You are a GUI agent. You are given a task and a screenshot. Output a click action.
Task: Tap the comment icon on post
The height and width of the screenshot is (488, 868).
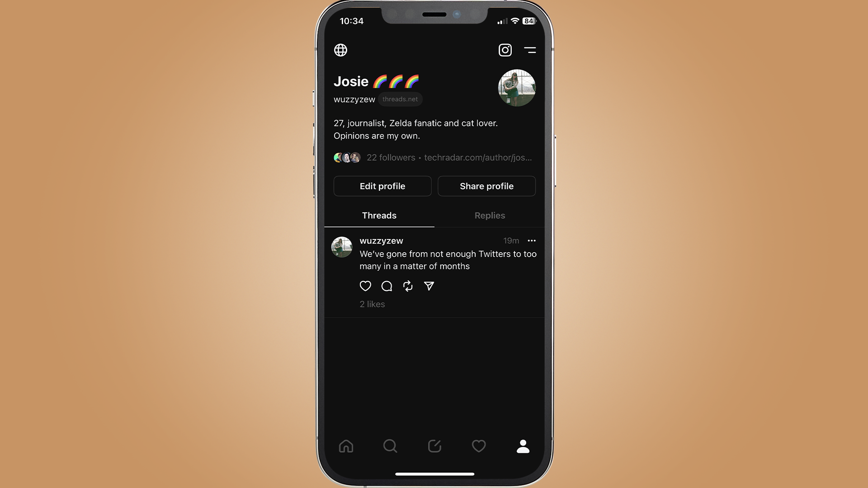click(387, 286)
